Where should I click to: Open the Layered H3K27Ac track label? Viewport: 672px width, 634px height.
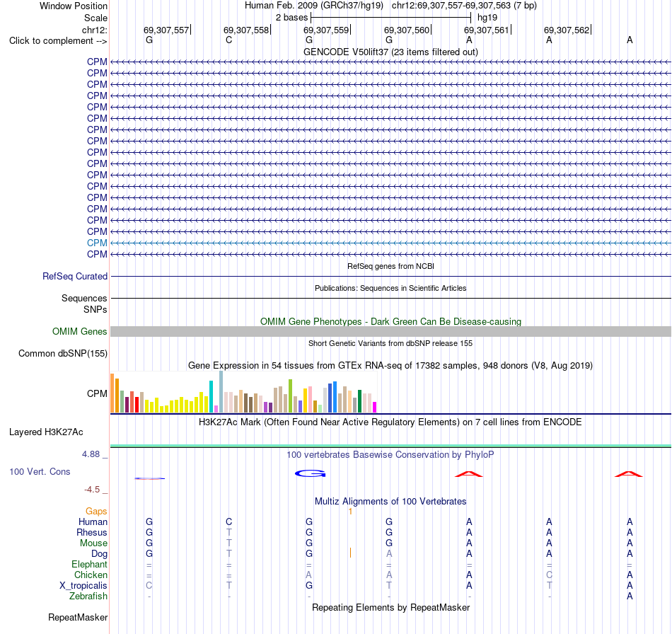[46, 432]
